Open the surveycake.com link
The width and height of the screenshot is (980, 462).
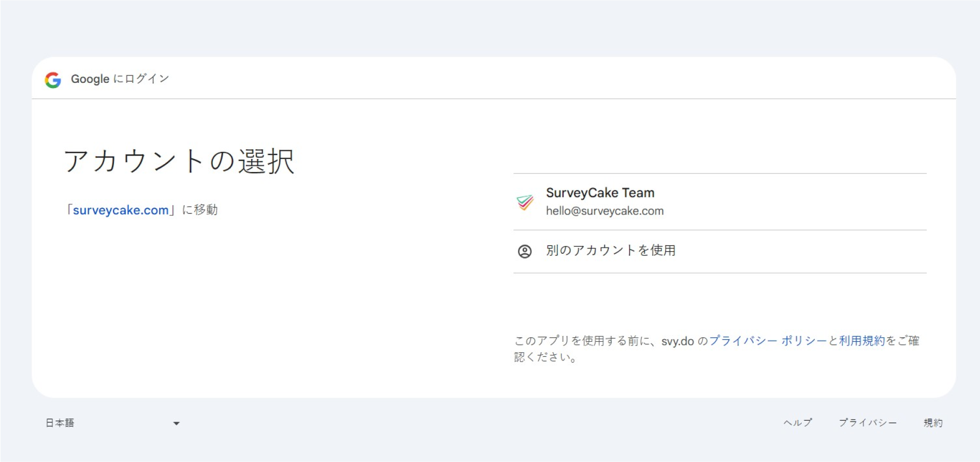[121, 210]
